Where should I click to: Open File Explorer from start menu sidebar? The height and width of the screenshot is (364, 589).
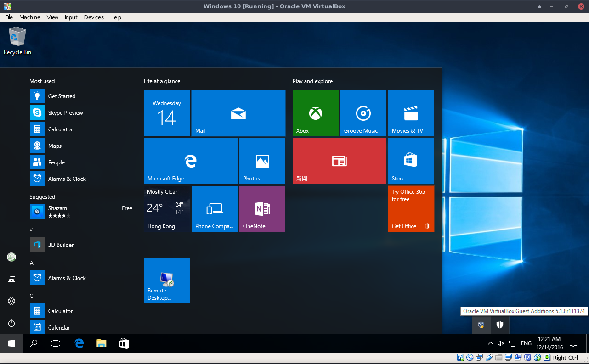(x=11, y=279)
